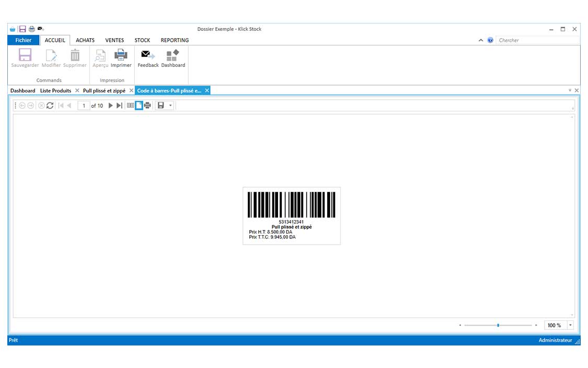Expand the export format dropdown arrow

click(x=170, y=106)
